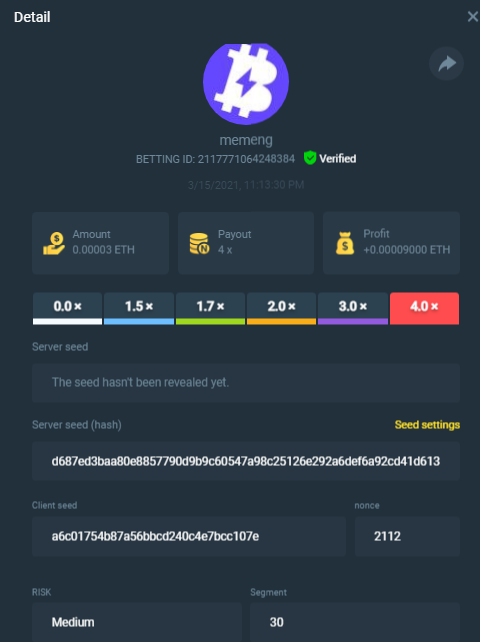The image size is (480, 642).
Task: Close the Detail dialog
Action: click(473, 17)
